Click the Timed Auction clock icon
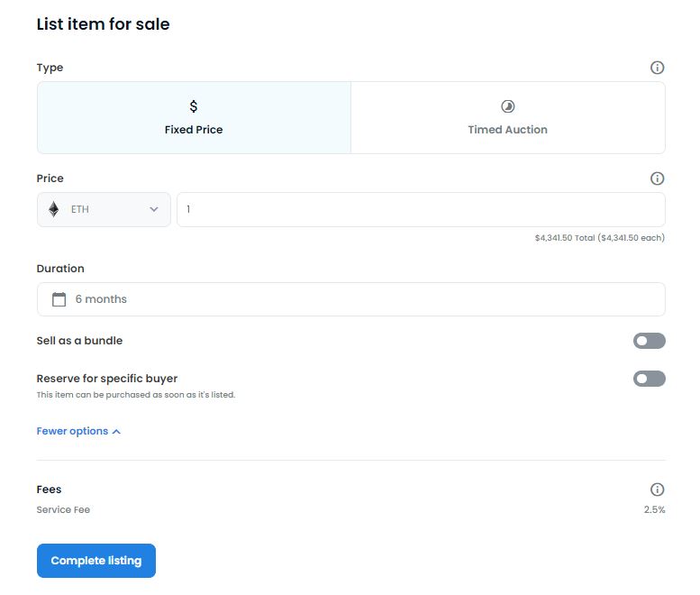Screen dimensions: 700x595 (507, 106)
